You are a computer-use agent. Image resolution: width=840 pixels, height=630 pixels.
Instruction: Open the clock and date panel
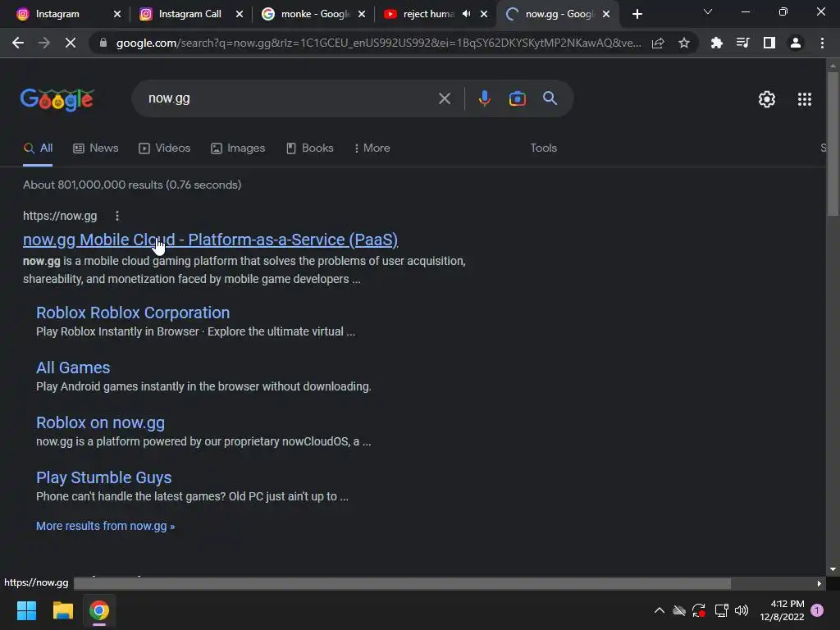pyautogui.click(x=782, y=610)
